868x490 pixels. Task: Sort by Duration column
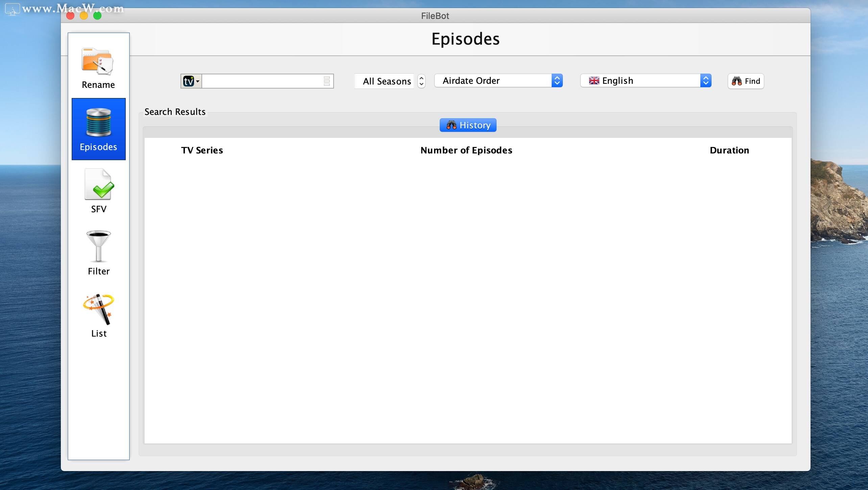pyautogui.click(x=729, y=150)
